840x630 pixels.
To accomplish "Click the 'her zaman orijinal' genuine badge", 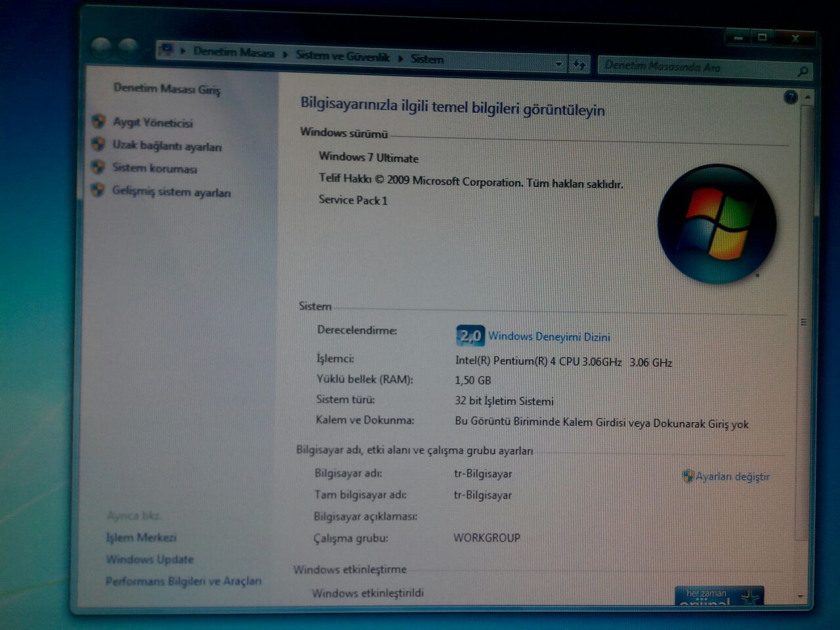I will point(719,595).
